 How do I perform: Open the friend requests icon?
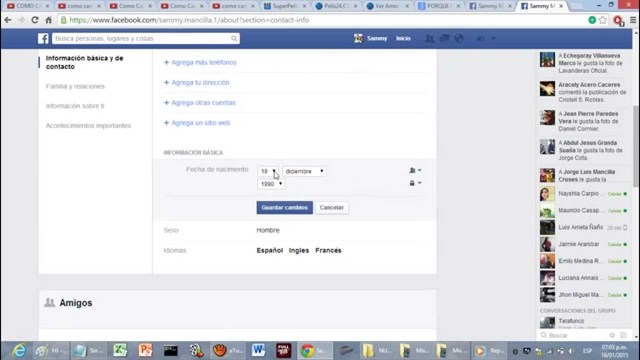tap(429, 38)
